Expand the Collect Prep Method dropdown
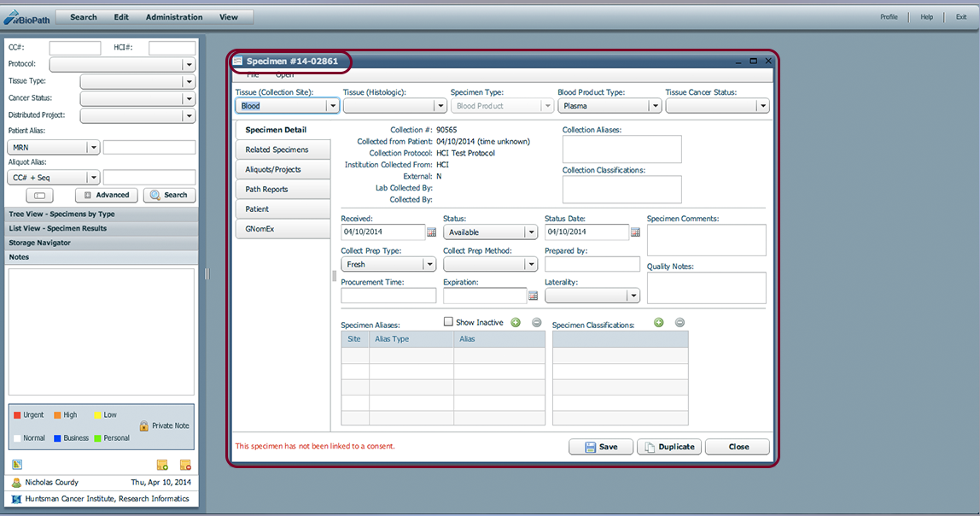Screen dimensions: 980x516 pyautogui.click(x=531, y=265)
